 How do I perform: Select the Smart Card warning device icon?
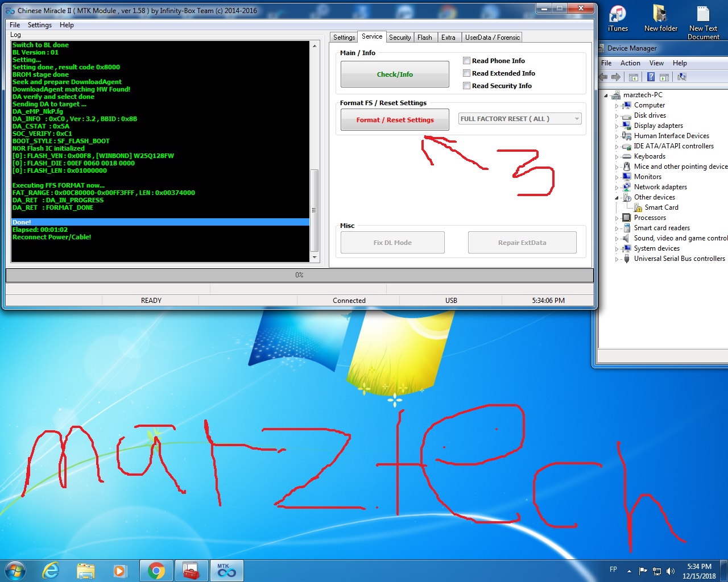tap(638, 207)
